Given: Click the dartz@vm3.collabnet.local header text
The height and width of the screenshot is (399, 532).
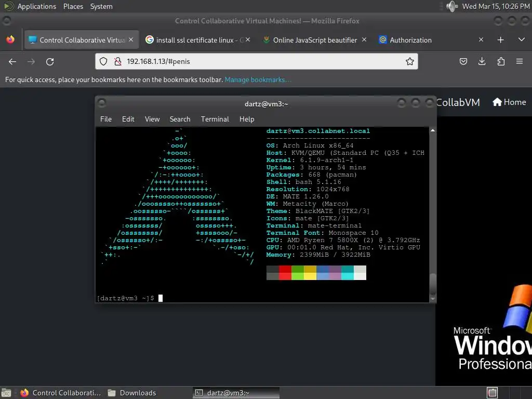Looking at the screenshot, I should coord(318,131).
